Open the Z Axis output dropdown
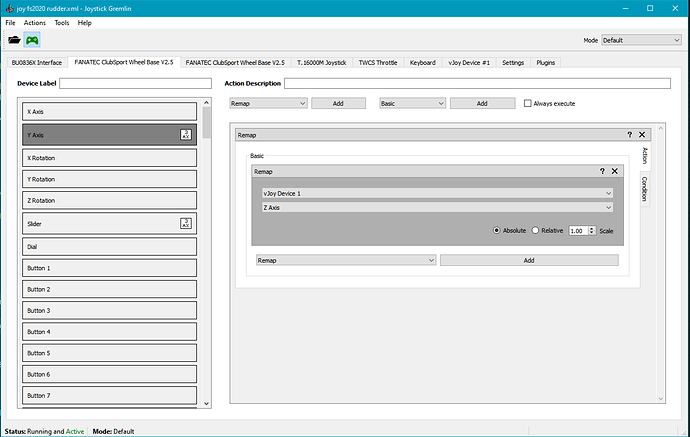This screenshot has height=437, width=690. pos(436,208)
